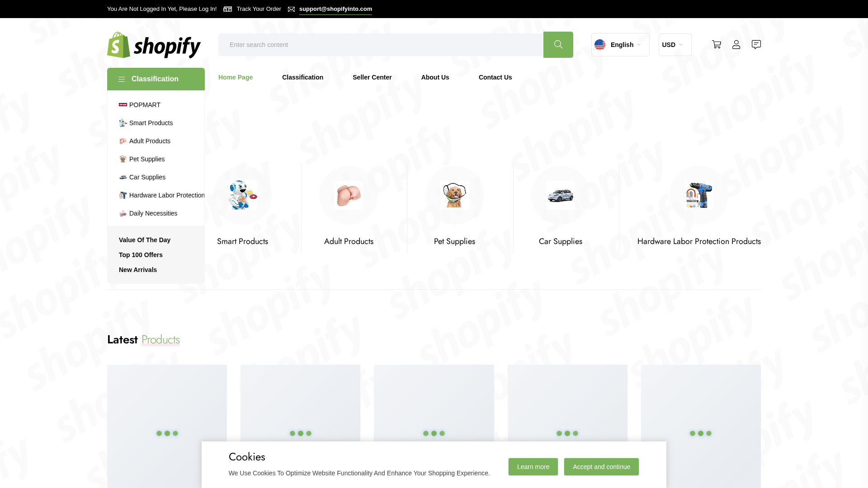Click the robot Smart Products image
Image resolution: width=868 pixels, height=488 pixels.
(x=243, y=195)
